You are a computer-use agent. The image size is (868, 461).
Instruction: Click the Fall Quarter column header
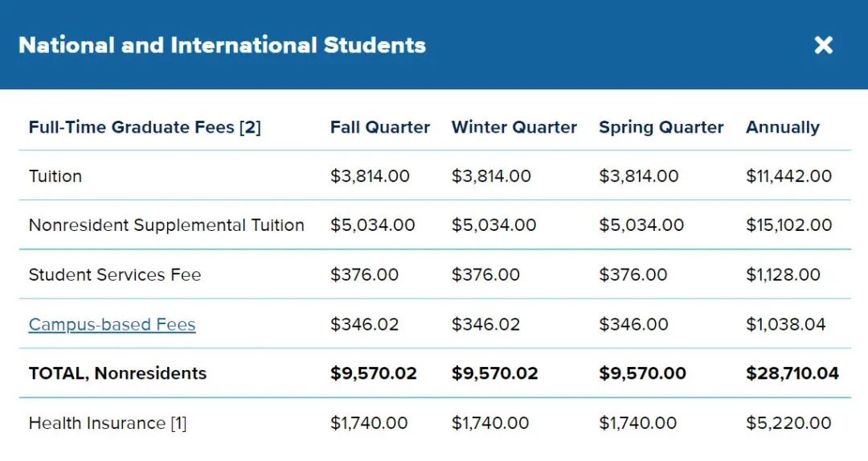379,127
